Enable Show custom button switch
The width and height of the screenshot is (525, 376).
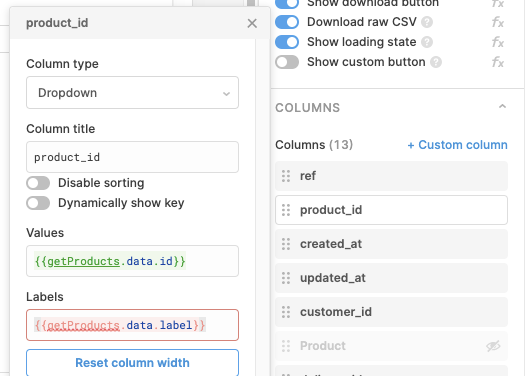click(x=287, y=62)
